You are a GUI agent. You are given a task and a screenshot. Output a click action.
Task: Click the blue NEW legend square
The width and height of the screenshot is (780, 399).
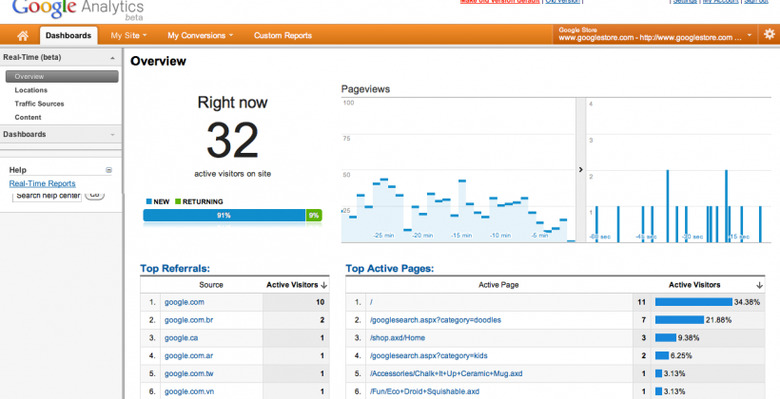click(149, 201)
